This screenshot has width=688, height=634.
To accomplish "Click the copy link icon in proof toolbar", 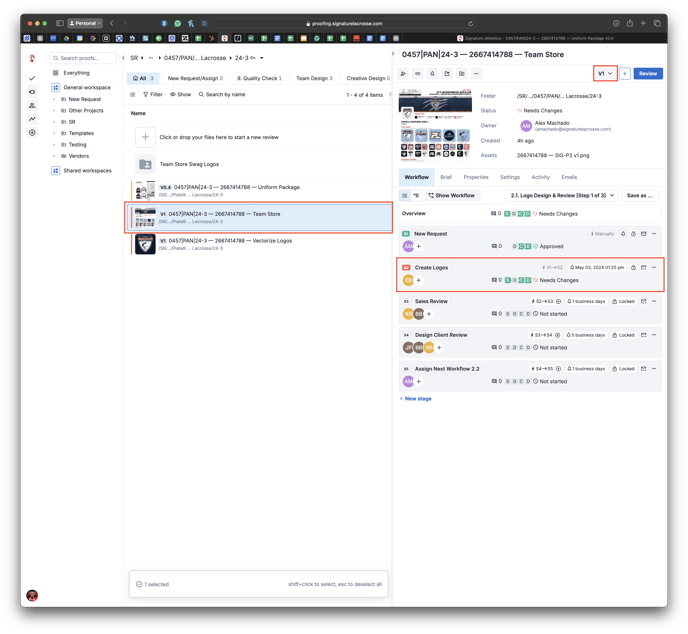I will (x=418, y=74).
